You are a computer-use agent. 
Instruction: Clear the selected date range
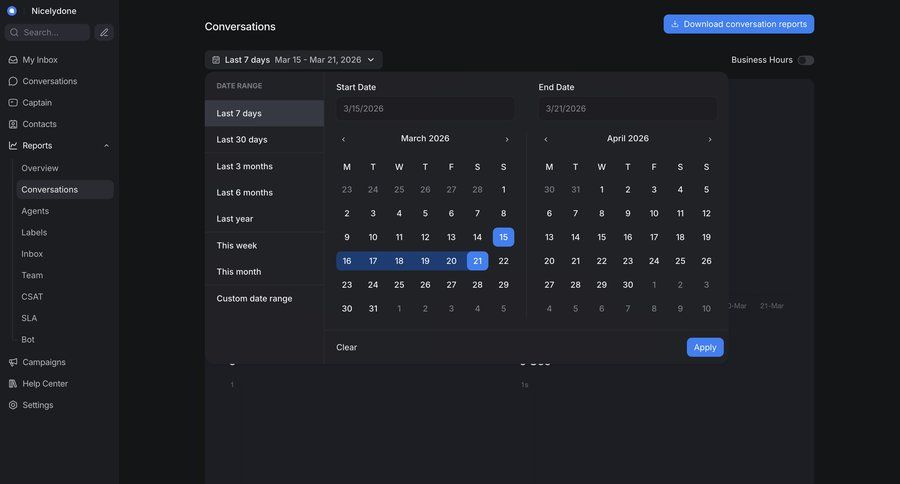pyautogui.click(x=347, y=347)
